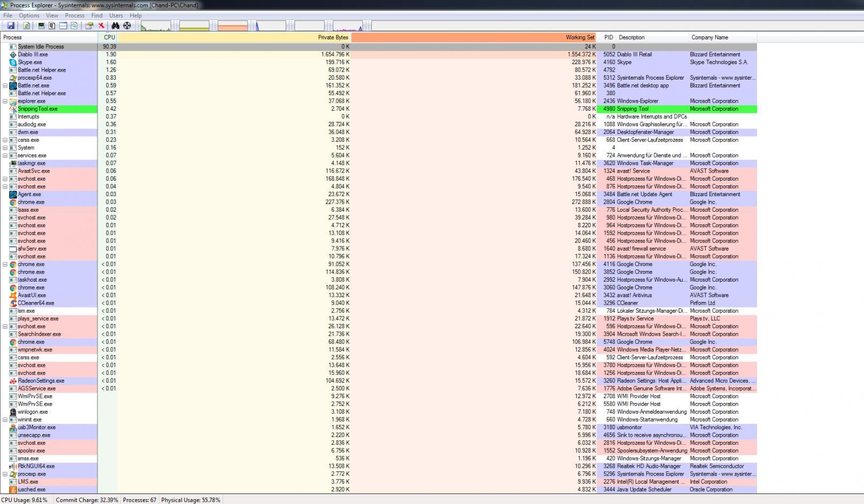Click the crosshair Find Window's Process icon
864x504 pixels.
(x=127, y=26)
